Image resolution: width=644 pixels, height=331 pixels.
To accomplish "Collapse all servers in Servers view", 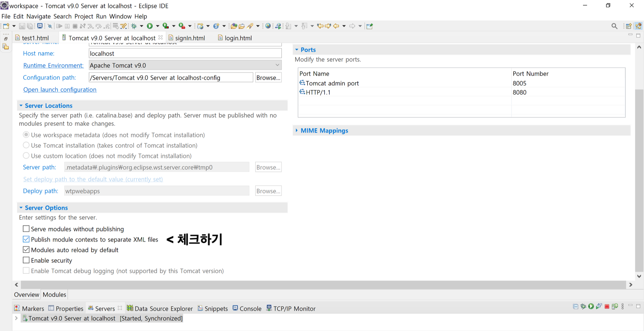I will (576, 307).
